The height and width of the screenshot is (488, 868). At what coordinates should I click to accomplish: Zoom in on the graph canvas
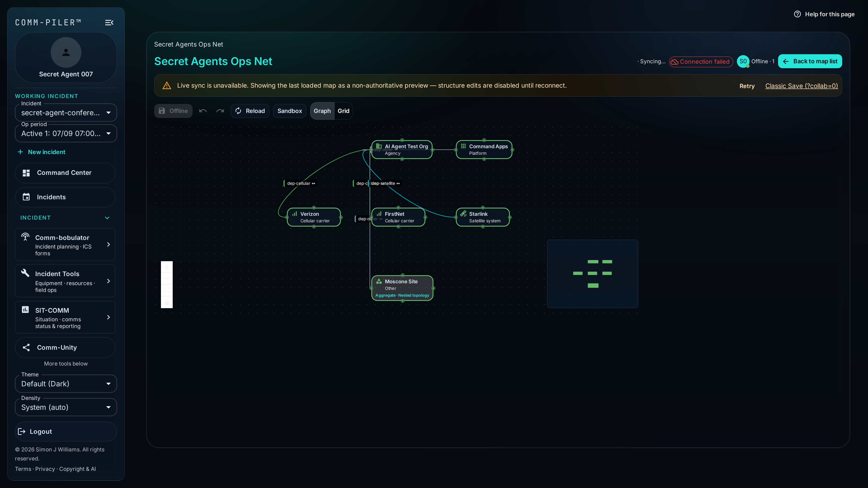click(x=167, y=267)
